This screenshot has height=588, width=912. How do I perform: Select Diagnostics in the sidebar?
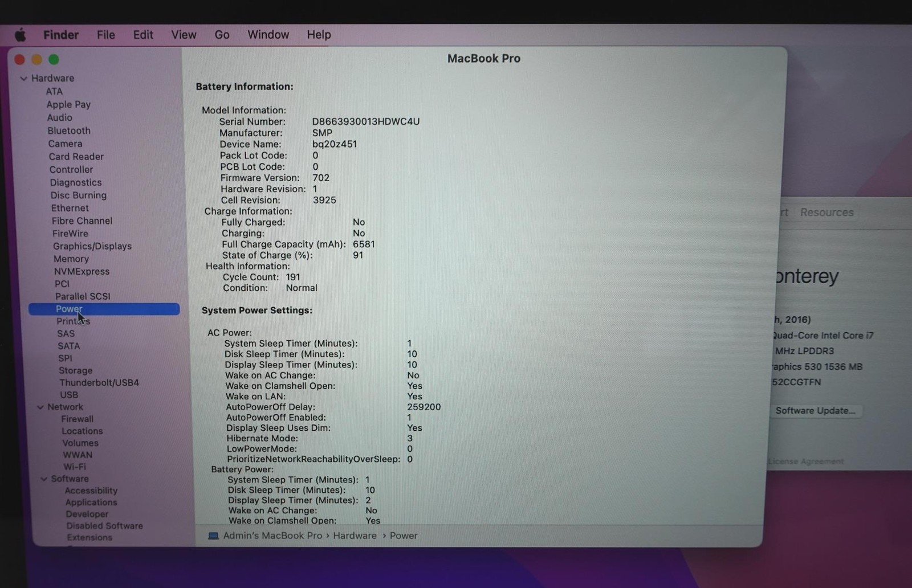click(75, 183)
